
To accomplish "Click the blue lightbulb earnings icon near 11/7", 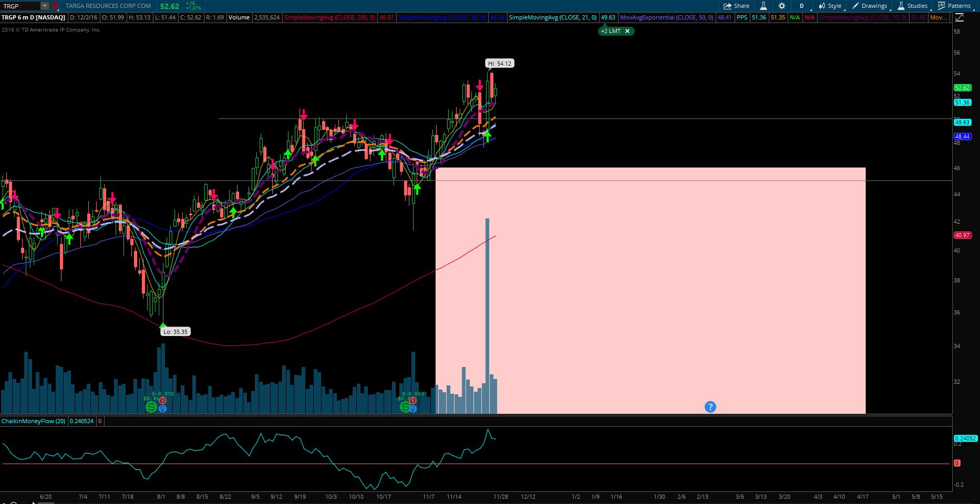I will [413, 408].
